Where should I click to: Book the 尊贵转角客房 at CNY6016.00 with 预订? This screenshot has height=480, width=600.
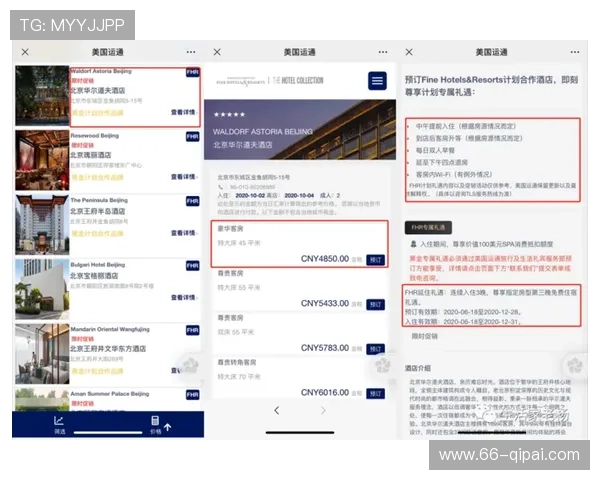tap(375, 393)
